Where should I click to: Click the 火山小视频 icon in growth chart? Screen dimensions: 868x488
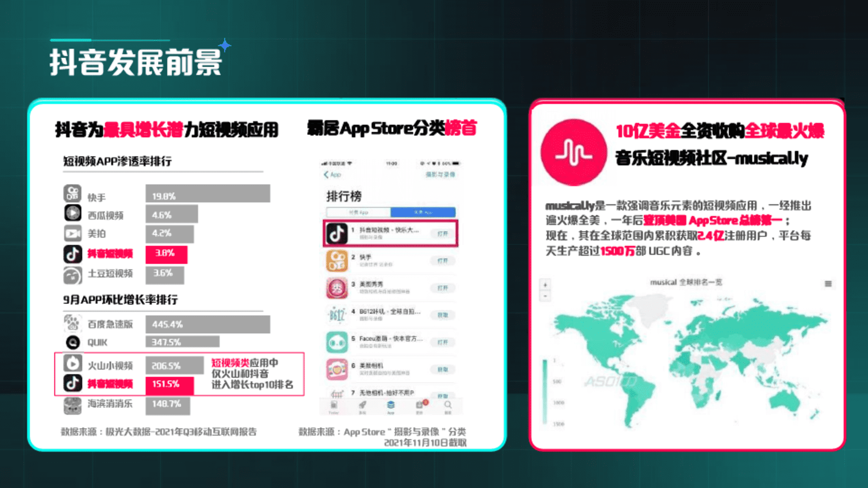pos(73,363)
